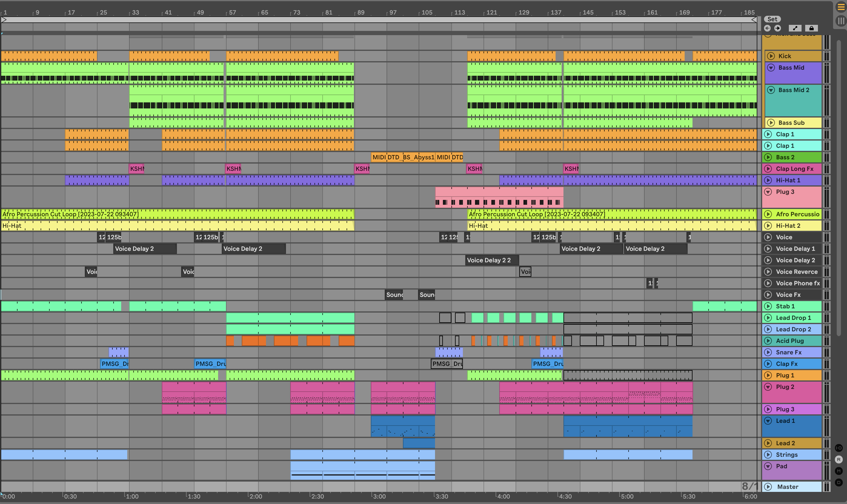Click the lock envelopes icon

(x=811, y=28)
